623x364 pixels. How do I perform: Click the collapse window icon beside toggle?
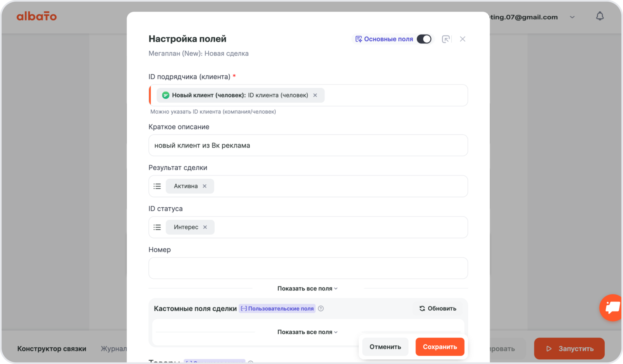click(446, 39)
